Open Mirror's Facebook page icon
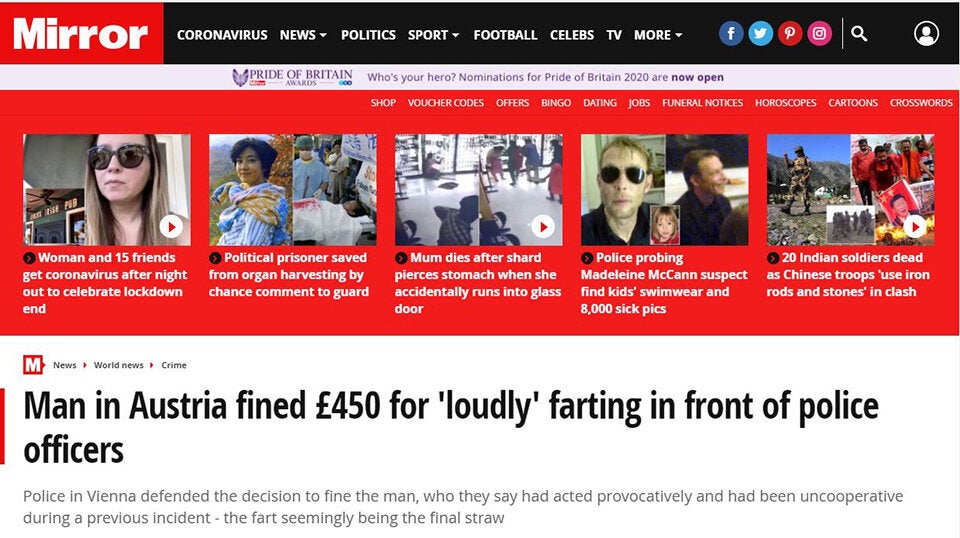This screenshot has width=960, height=538. click(x=731, y=34)
